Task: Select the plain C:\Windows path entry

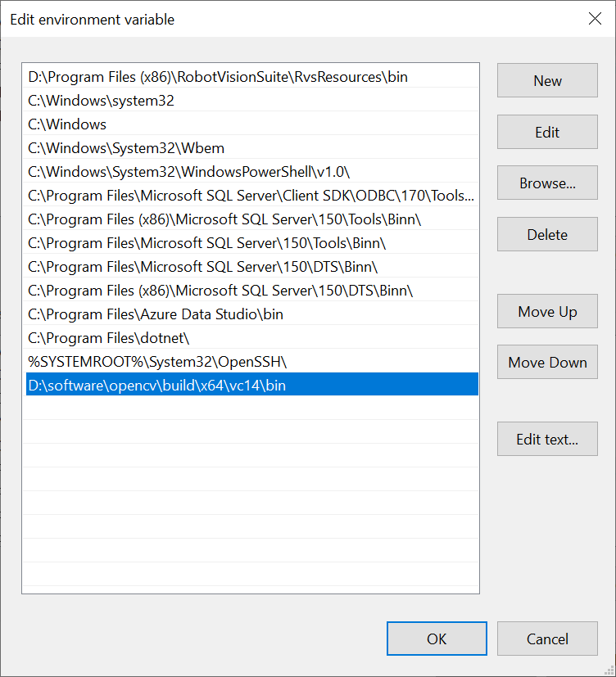Action: coord(251,124)
